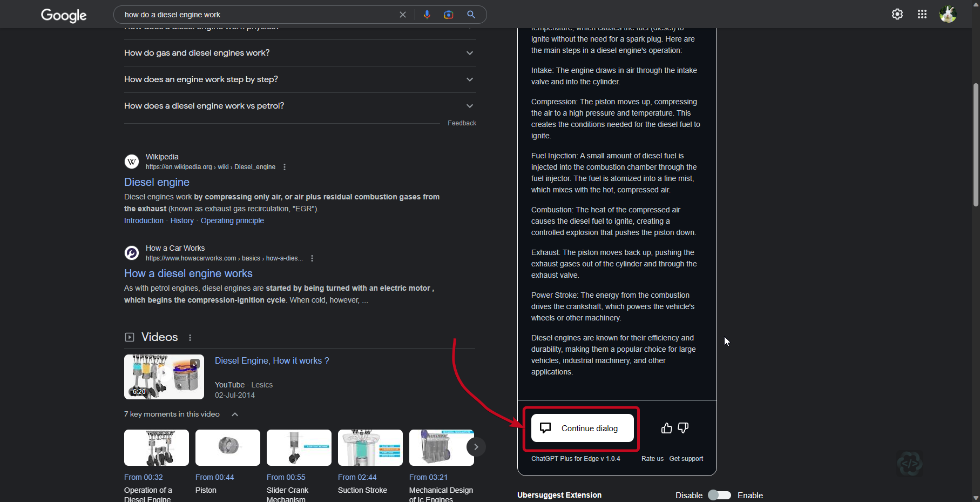Clear the search query with the X icon
The width and height of the screenshot is (980, 502).
403,15
